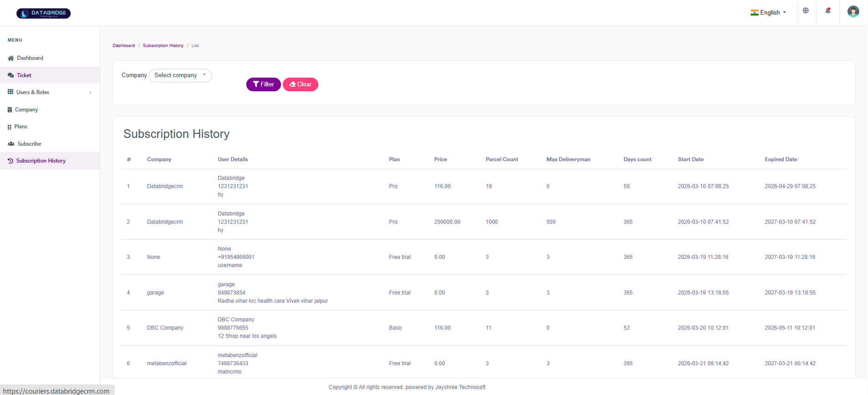Click the Jayshree Technosoft footer text
The width and height of the screenshot is (868, 395).
point(460,387)
